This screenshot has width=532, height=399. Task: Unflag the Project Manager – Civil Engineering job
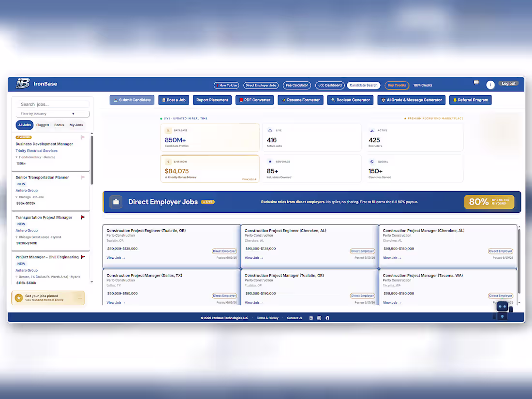pos(83,257)
